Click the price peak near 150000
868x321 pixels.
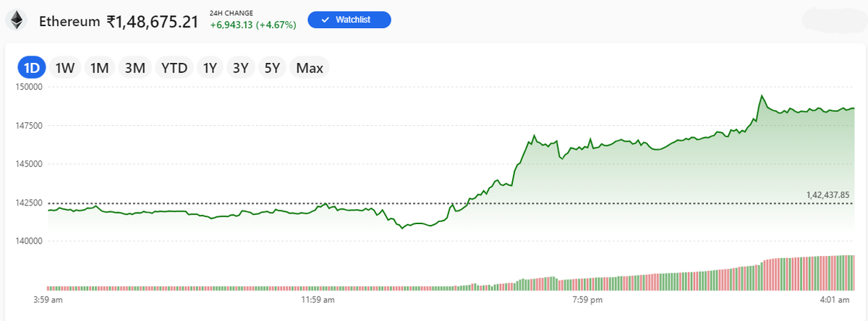point(762,95)
